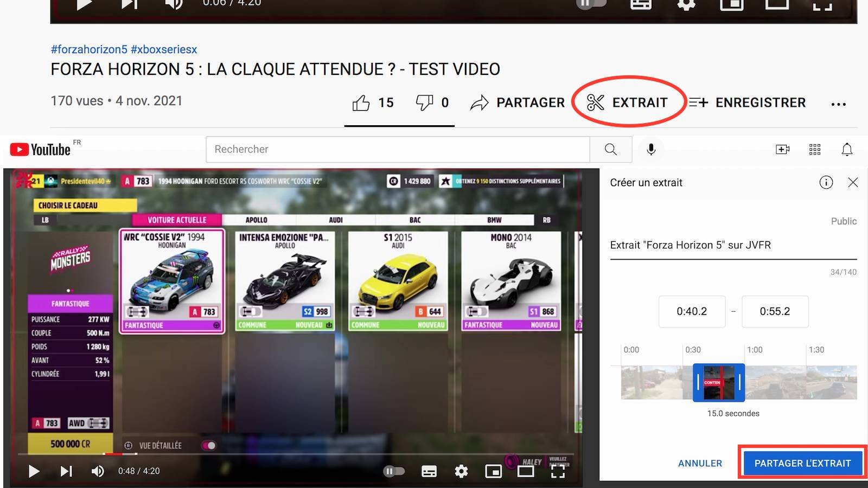Switch to miniplayer in the 0:48 player bar
Image resolution: width=868 pixels, height=488 pixels.
[493, 471]
